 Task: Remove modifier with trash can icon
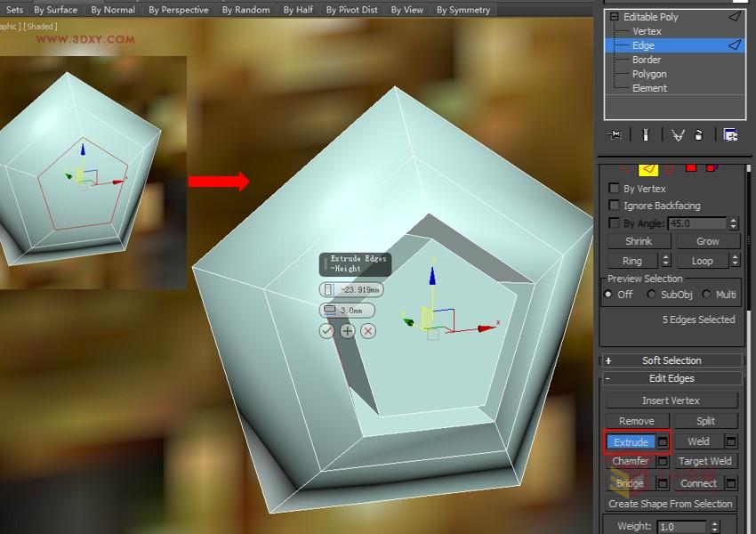tap(699, 135)
